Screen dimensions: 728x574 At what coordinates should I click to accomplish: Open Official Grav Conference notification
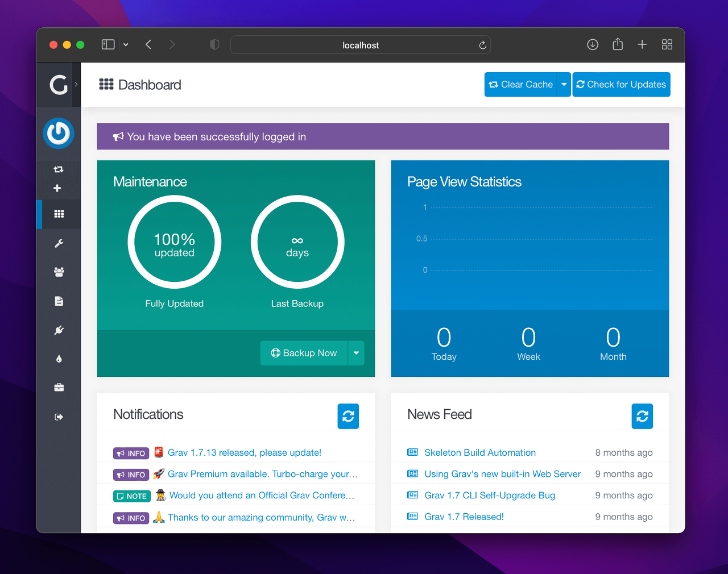pyautogui.click(x=262, y=496)
